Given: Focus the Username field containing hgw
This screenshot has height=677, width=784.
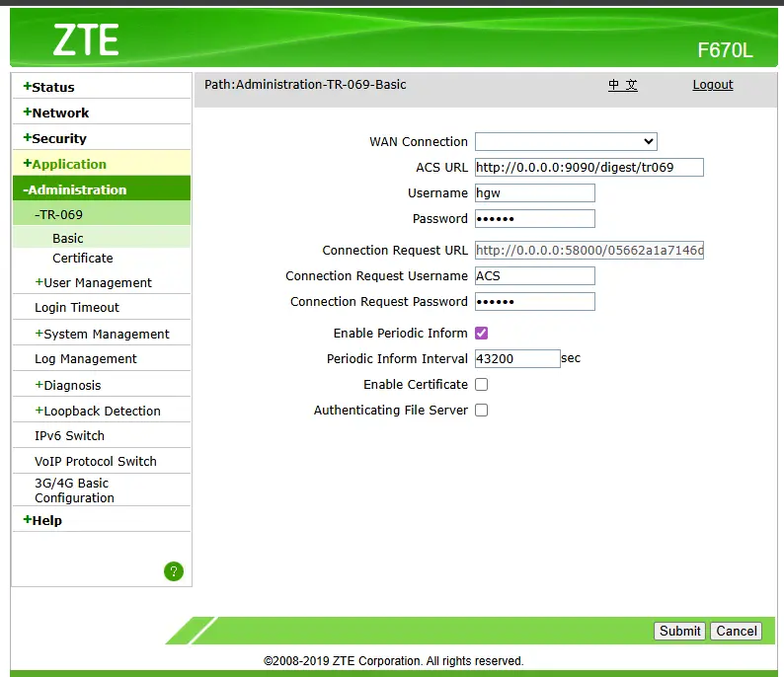Looking at the screenshot, I should click(535, 192).
